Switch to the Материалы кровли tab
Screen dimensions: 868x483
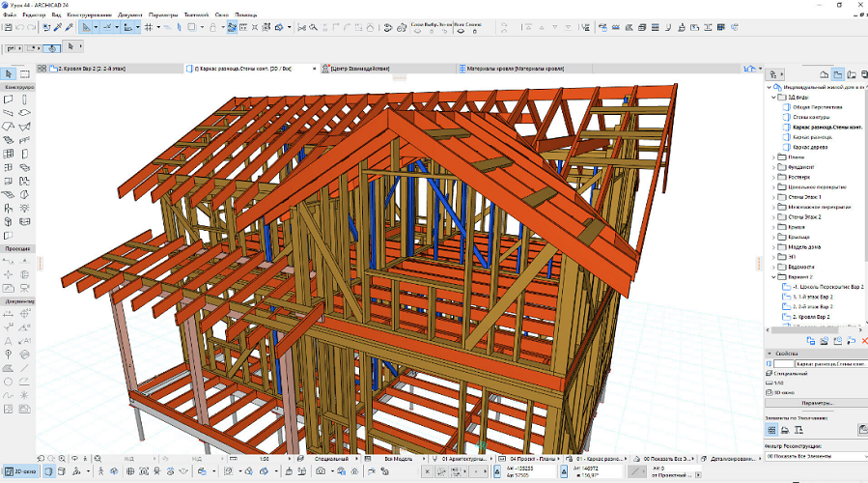click(x=512, y=70)
